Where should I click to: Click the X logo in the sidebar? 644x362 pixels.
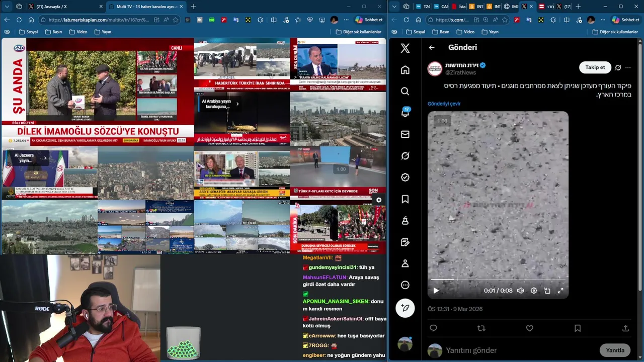tap(405, 48)
